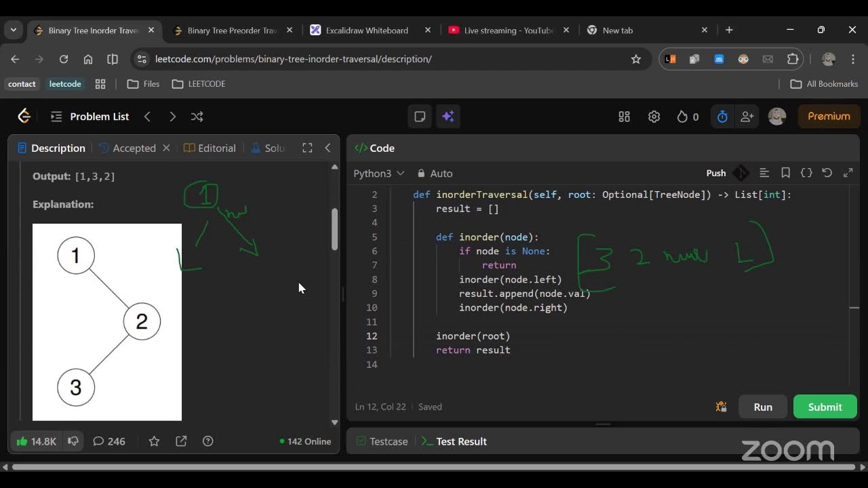
Task: Click the invite user icon
Action: pos(747,117)
